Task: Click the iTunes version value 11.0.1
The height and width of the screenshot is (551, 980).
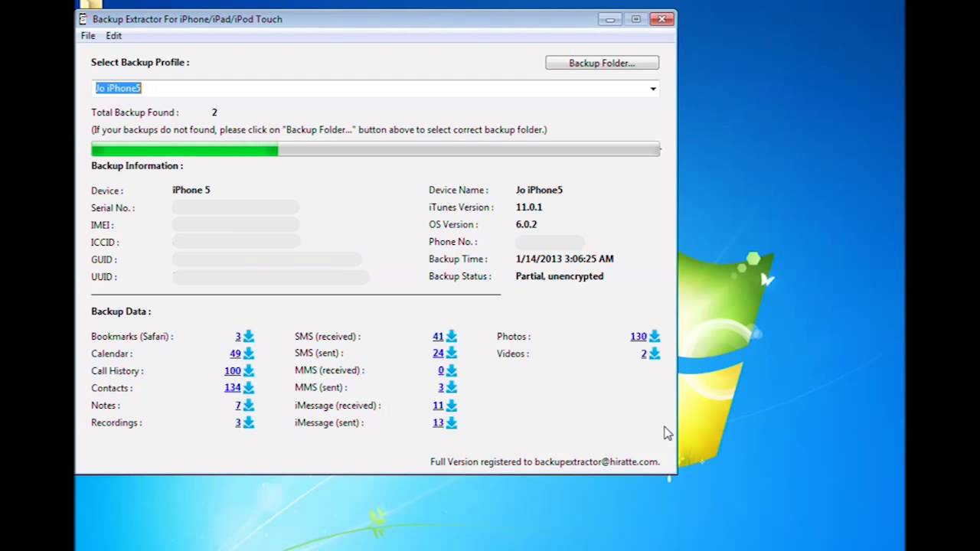Action: point(529,207)
